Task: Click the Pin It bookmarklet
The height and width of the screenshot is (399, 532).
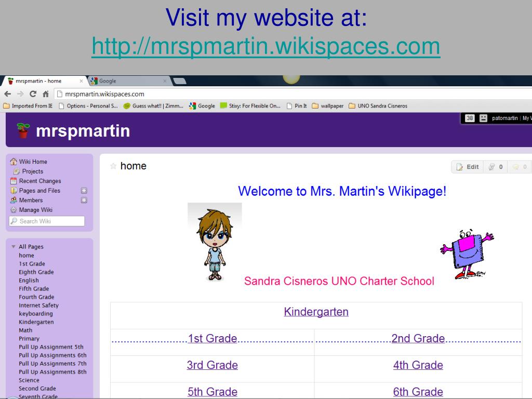Action: (297, 106)
